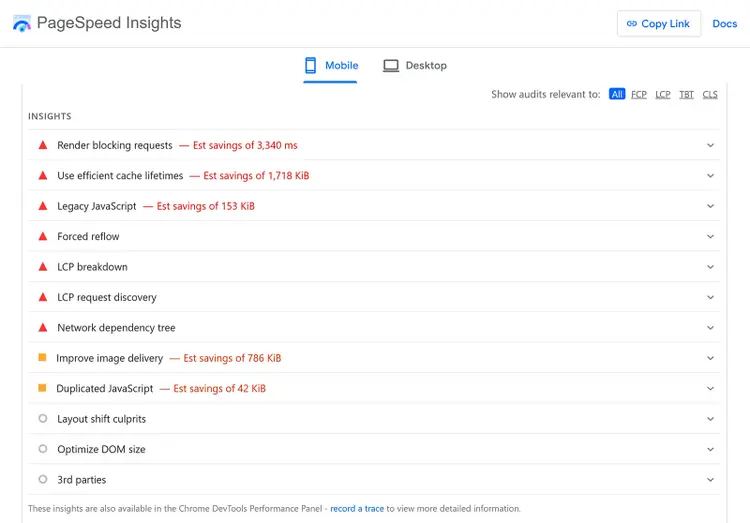Click 'Est savings of 1,718 KiB' text
The image size is (750, 523).
pos(256,176)
